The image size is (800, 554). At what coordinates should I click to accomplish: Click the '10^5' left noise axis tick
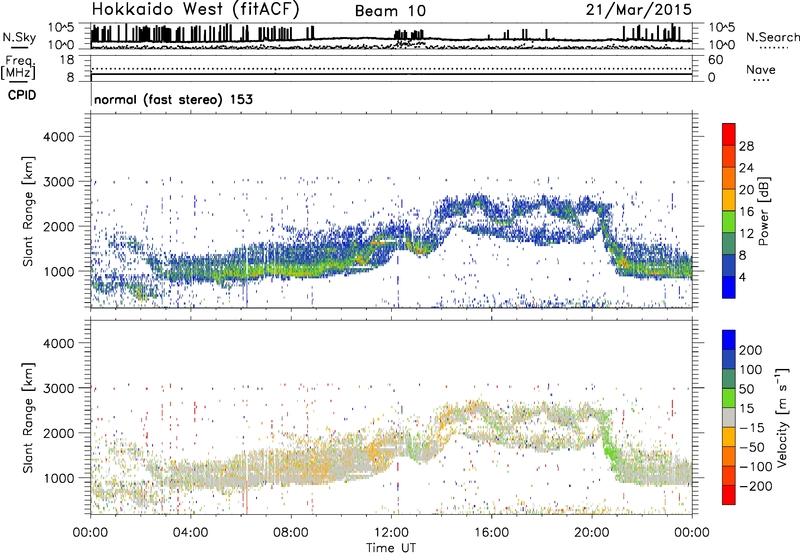click(61, 28)
